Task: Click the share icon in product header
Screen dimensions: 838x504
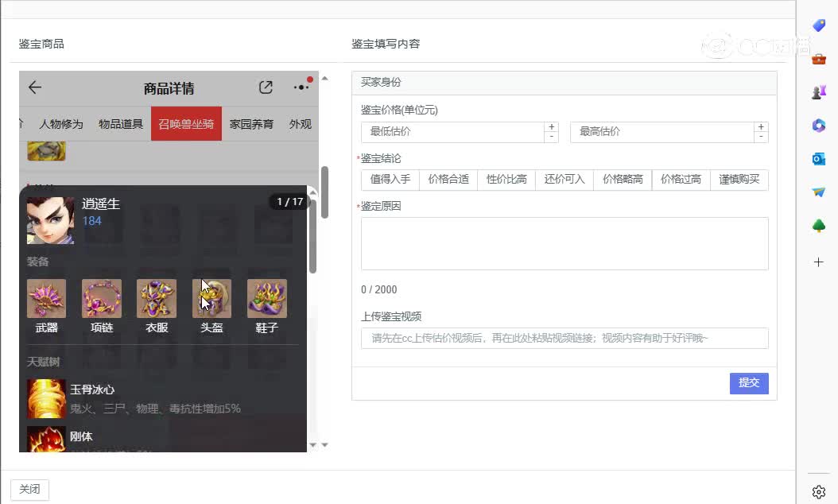Action: tap(266, 87)
